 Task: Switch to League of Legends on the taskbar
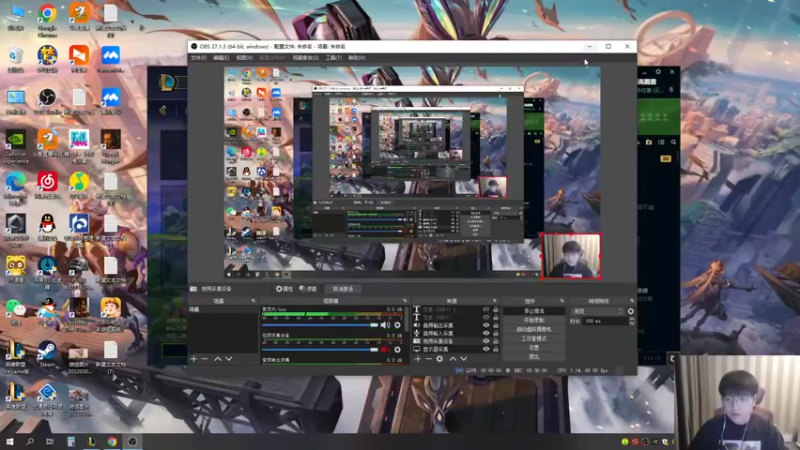pos(92,441)
